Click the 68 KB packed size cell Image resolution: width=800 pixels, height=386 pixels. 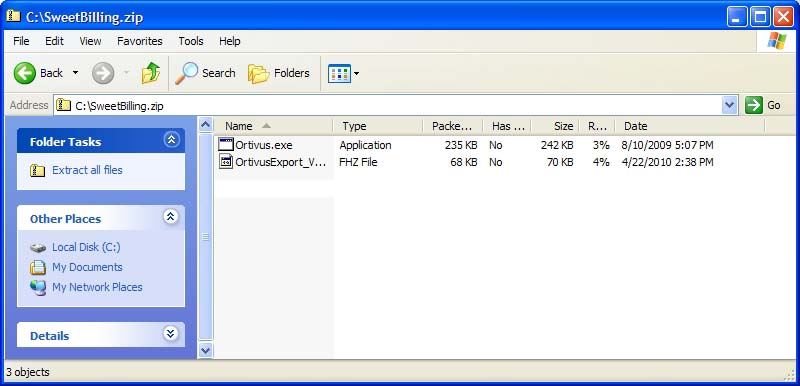tap(464, 163)
